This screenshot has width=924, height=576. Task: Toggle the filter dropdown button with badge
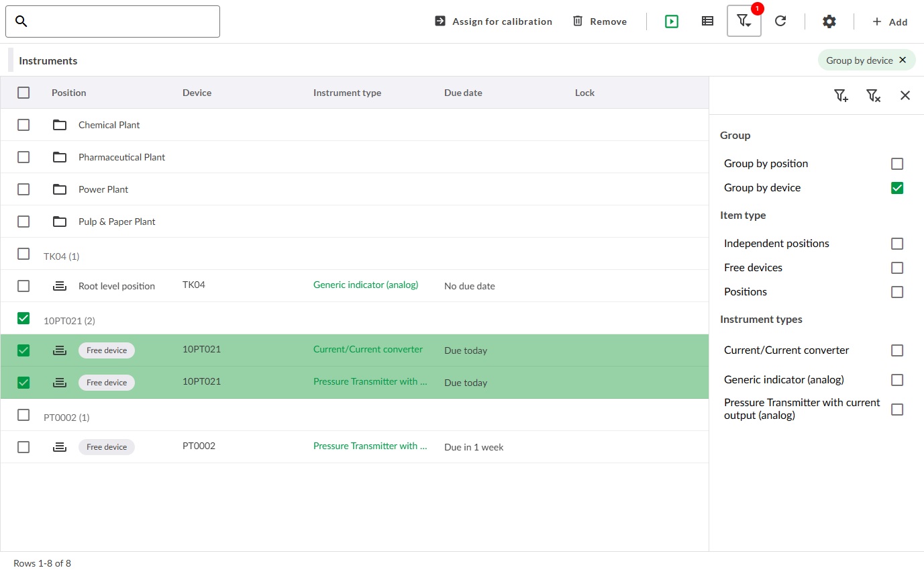(743, 21)
